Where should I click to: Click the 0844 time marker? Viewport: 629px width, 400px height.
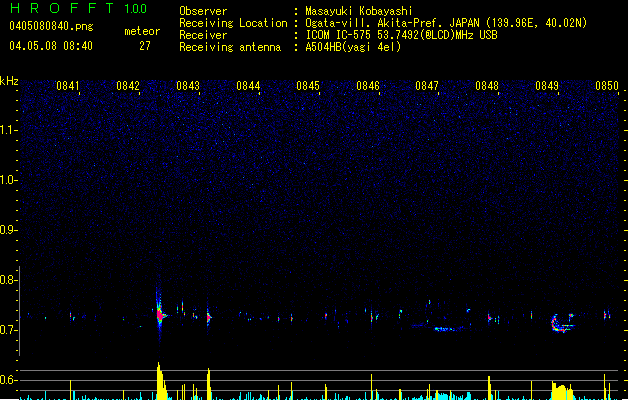(248, 86)
